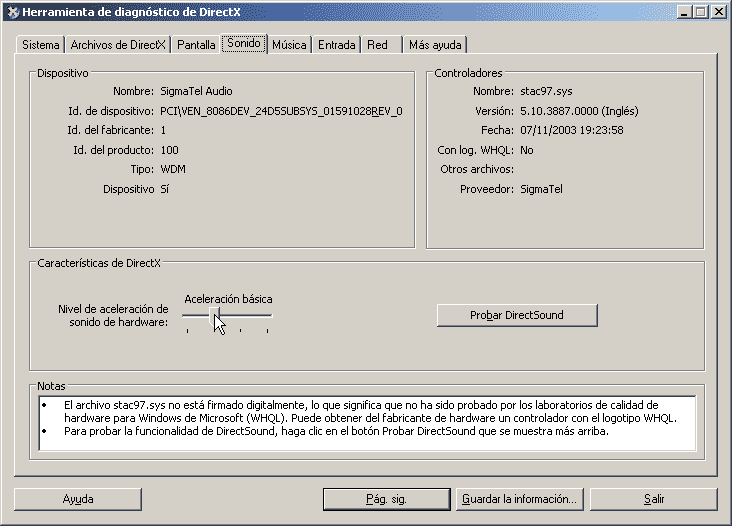The image size is (732, 526).
Task: Show the Más ayuda tab
Action: pyautogui.click(x=435, y=45)
